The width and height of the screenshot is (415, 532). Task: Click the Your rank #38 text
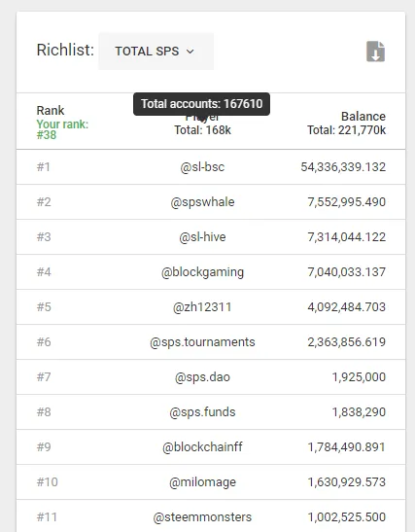(x=62, y=129)
